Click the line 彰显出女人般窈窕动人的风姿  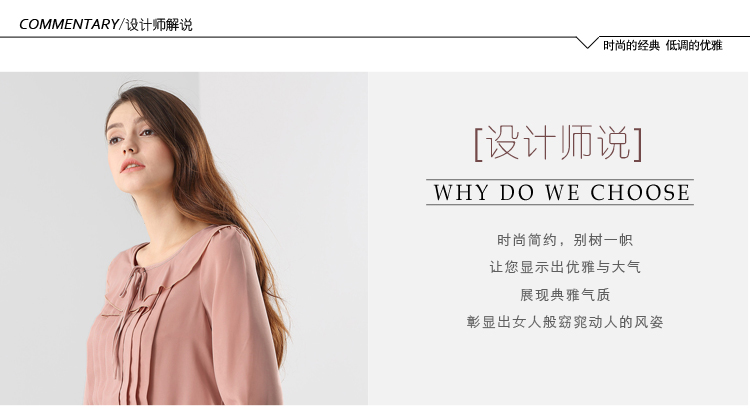[x=565, y=322]
